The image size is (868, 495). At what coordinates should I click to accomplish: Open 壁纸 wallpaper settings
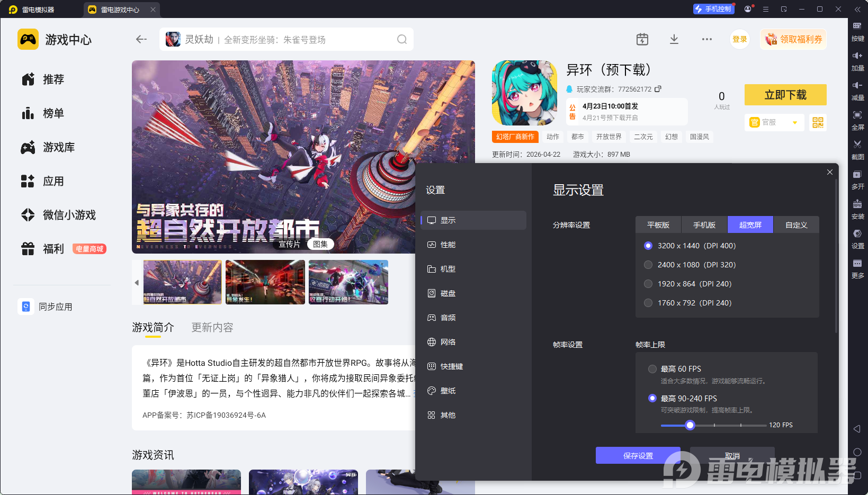click(x=473, y=391)
